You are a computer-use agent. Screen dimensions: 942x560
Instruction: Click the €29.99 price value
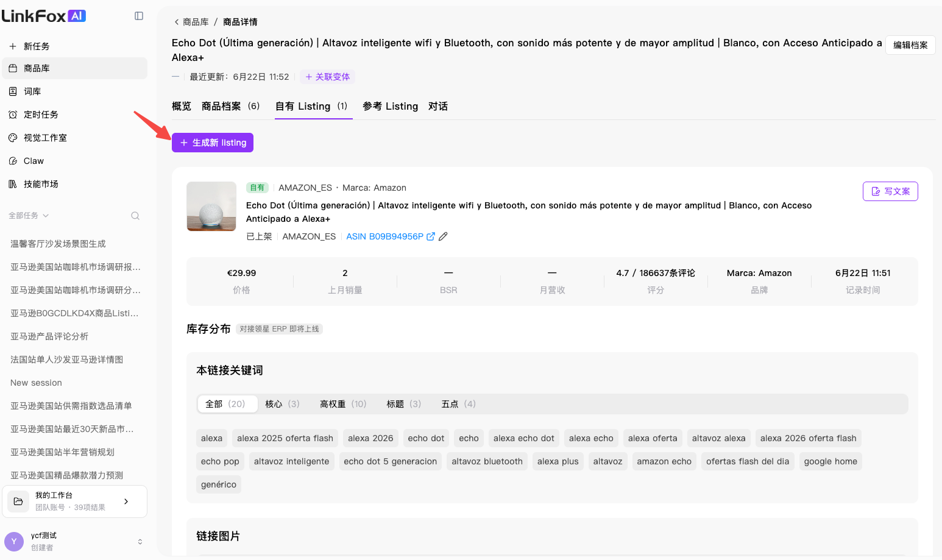pos(241,273)
